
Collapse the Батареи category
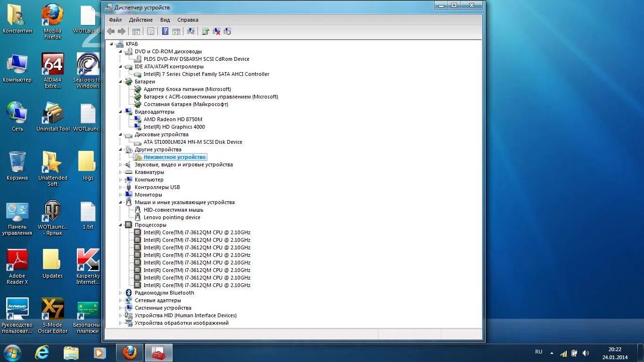[x=120, y=82]
